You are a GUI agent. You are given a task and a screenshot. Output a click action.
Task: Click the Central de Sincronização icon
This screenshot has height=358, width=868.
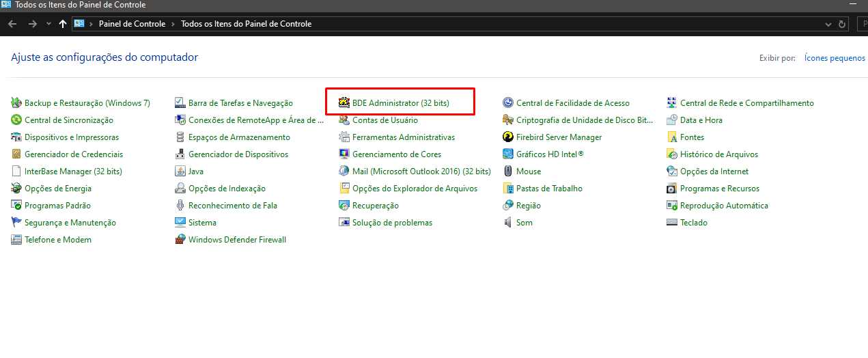(17, 120)
